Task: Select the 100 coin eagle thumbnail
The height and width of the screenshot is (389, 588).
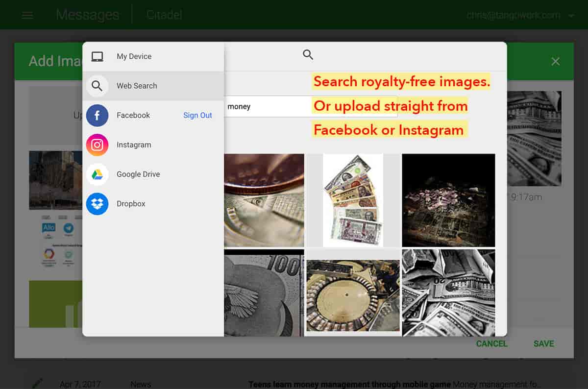Action: (x=264, y=292)
